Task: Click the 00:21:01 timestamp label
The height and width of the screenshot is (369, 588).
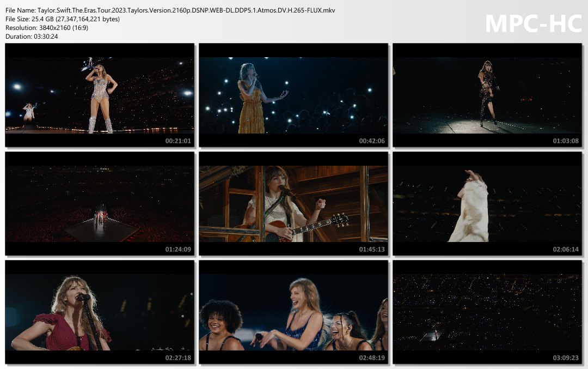Action: pos(178,141)
